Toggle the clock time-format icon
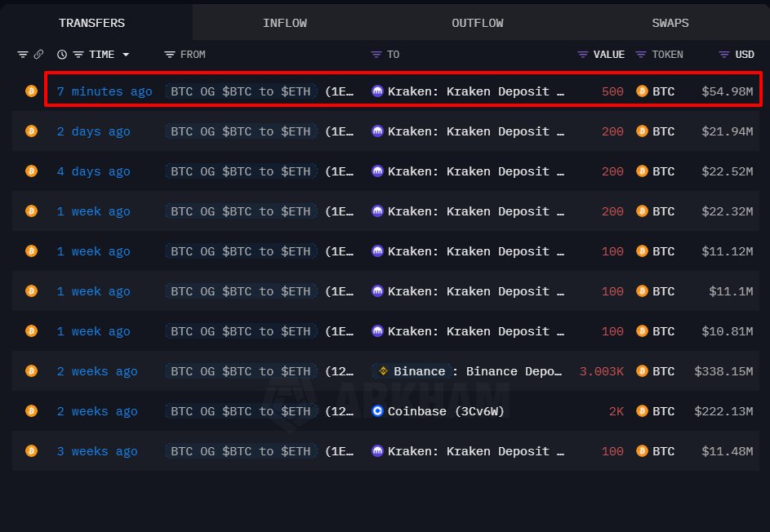770x532 pixels. pyautogui.click(x=62, y=55)
